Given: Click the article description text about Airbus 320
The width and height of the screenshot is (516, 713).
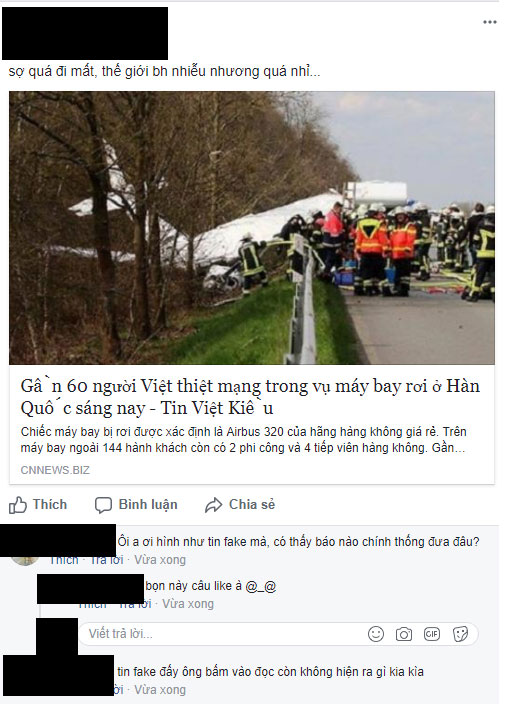Looking at the screenshot, I should (243, 440).
